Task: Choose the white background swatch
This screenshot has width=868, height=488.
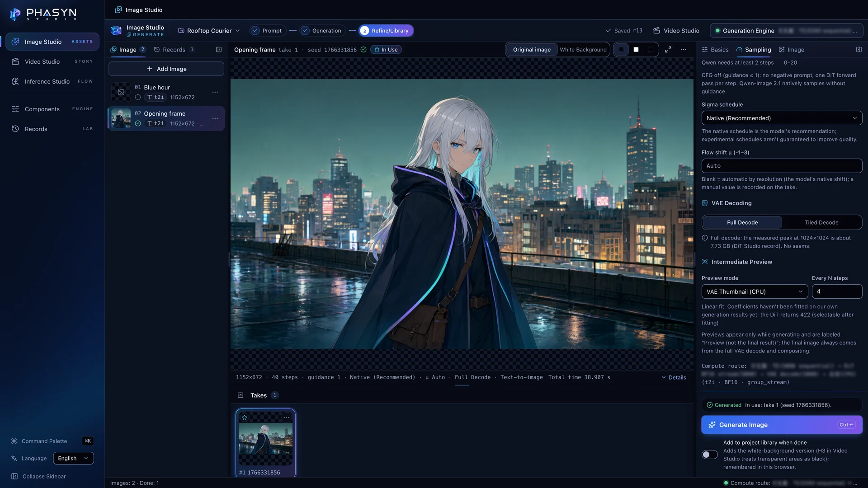Action: pos(636,50)
